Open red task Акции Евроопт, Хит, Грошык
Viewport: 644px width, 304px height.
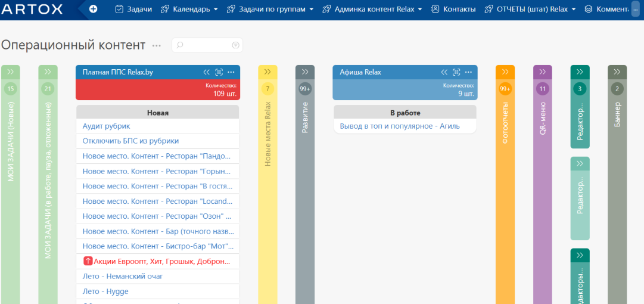coord(162,261)
